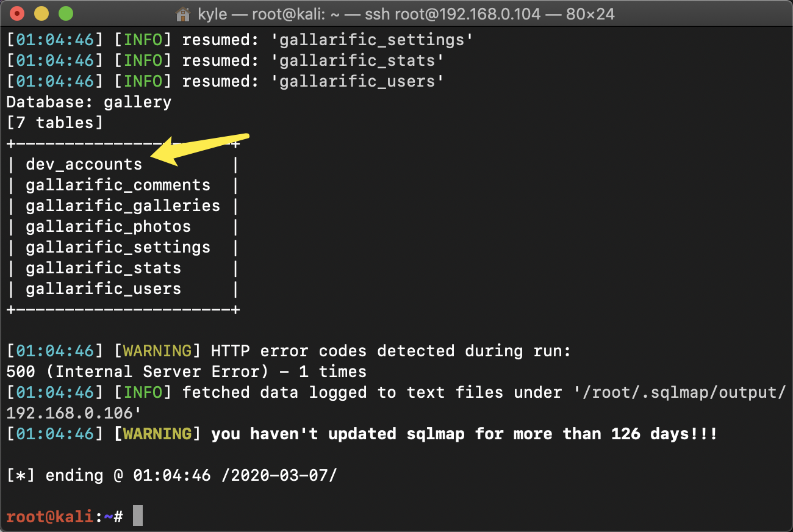Click the gallarific_photos table entry
The width and height of the screenshot is (793, 532).
(108, 226)
